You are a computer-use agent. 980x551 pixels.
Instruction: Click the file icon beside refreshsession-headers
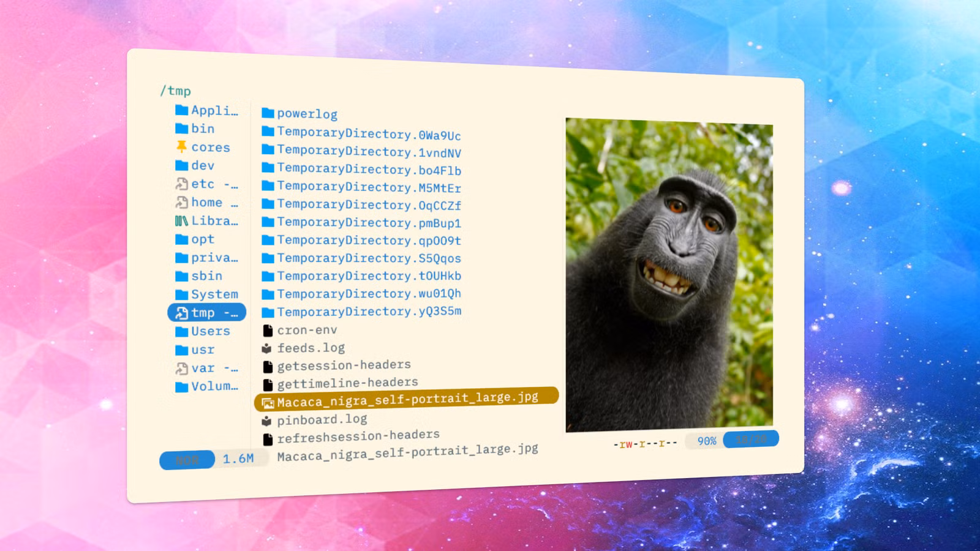pos(268,440)
